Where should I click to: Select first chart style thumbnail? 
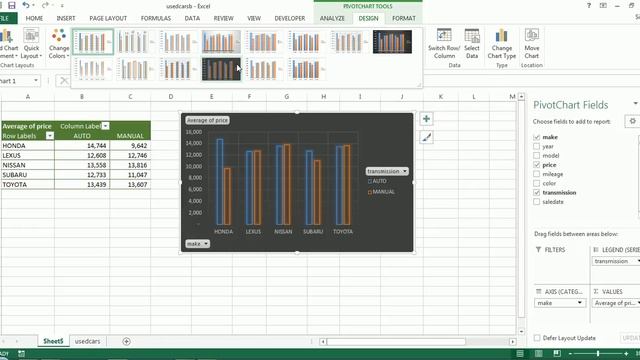point(93,42)
